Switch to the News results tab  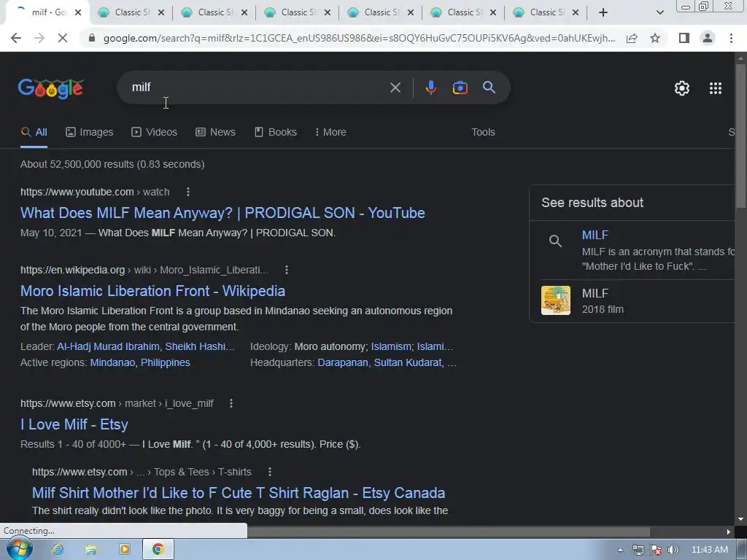tap(215, 132)
